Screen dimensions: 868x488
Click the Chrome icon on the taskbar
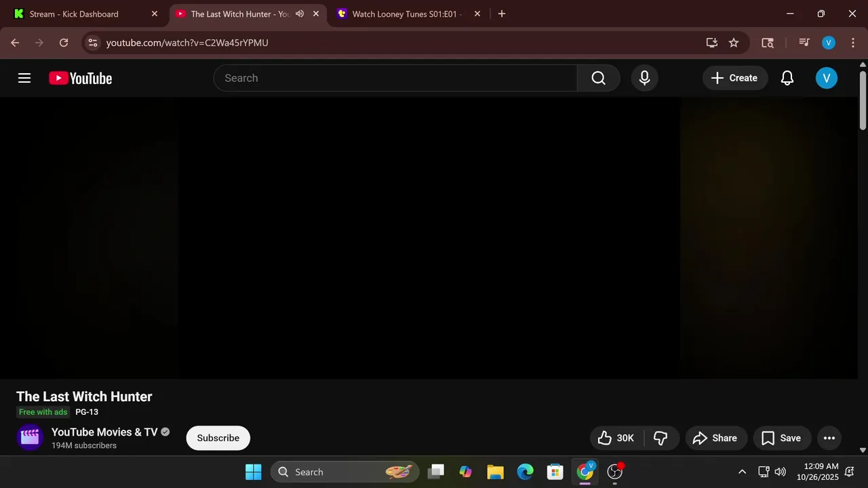click(585, 472)
